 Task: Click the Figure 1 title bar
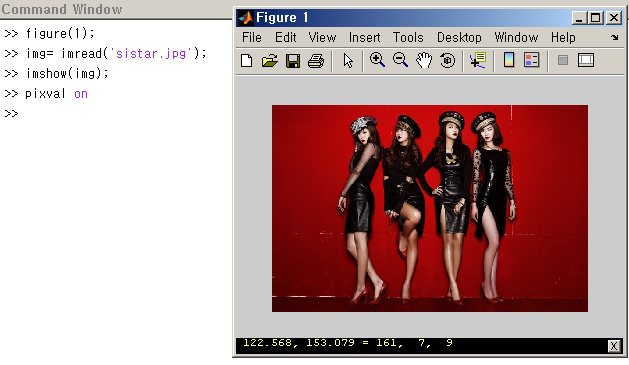coord(430,18)
